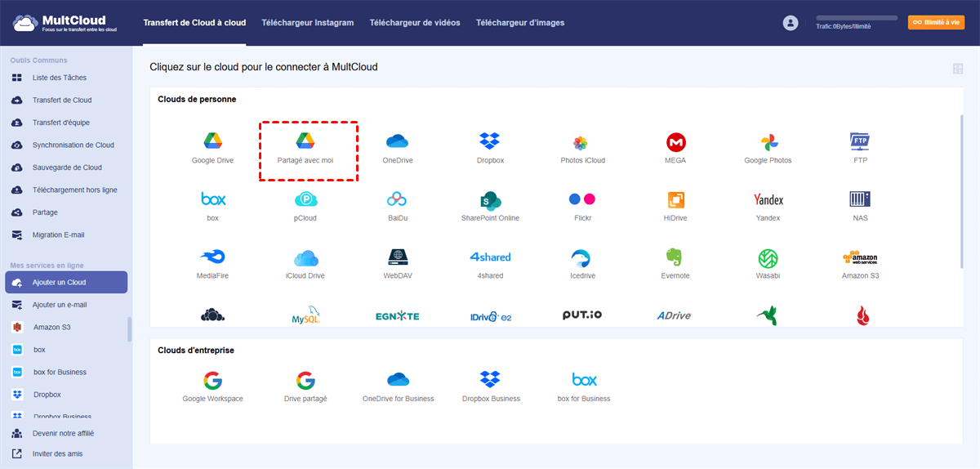
Task: Select the MySQL icon
Action: (305, 315)
